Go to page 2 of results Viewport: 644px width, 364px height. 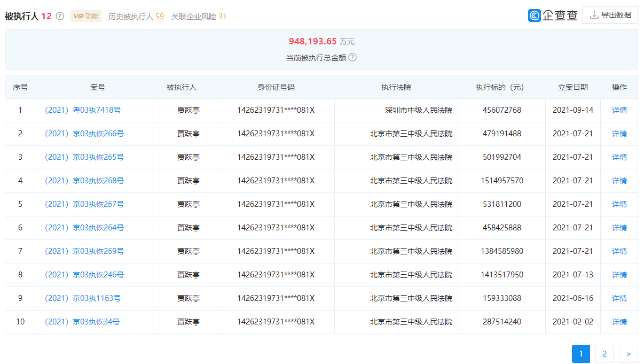[x=604, y=354]
